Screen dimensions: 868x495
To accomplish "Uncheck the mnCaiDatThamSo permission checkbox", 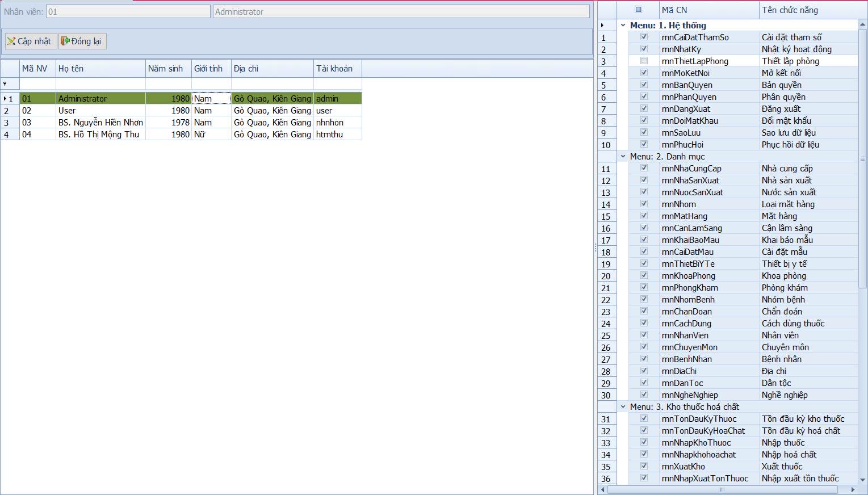I will tap(644, 37).
